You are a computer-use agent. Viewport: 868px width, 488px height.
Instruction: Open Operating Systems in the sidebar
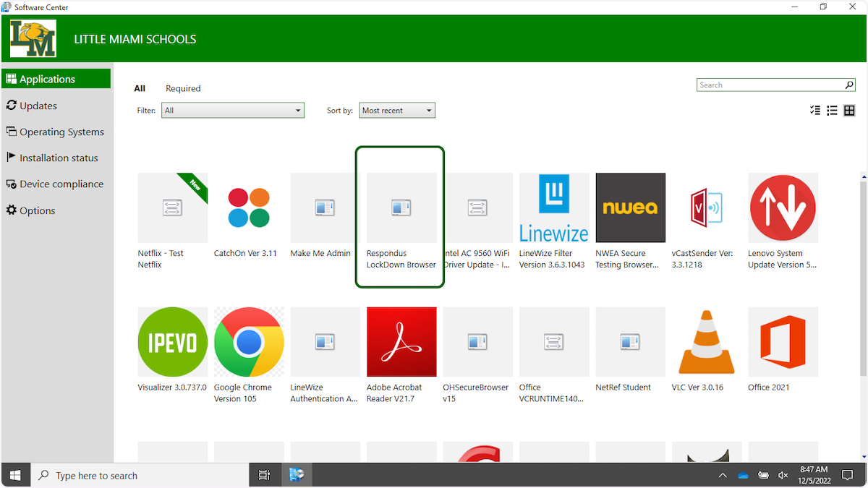pos(56,132)
